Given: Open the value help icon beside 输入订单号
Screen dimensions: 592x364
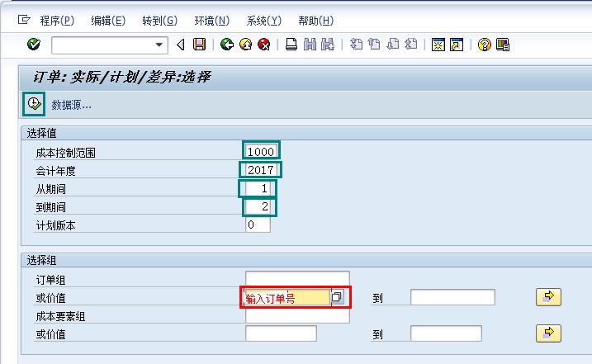Looking at the screenshot, I should coord(337,297).
